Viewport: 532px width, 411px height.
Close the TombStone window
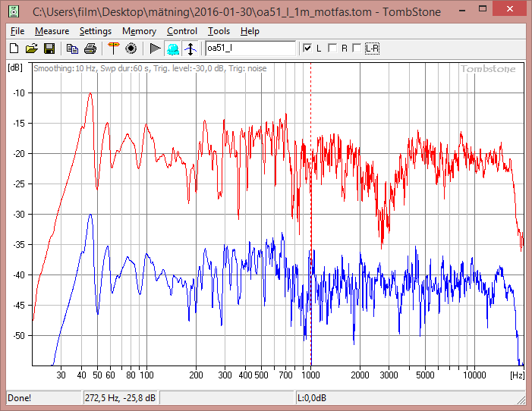tap(509, 9)
